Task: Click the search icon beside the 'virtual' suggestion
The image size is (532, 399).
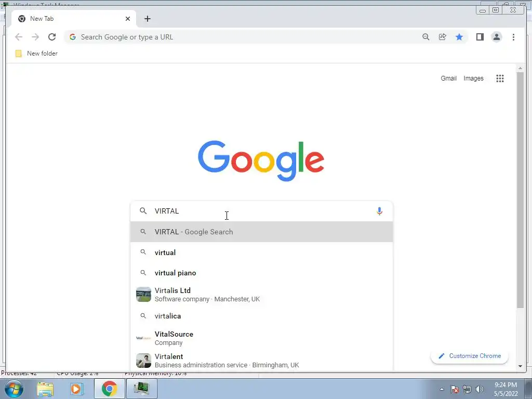Action: click(143, 252)
